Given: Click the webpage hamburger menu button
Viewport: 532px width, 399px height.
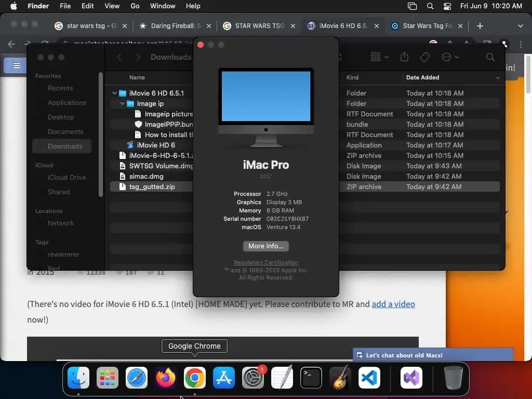Looking at the screenshot, I should tap(16, 65).
